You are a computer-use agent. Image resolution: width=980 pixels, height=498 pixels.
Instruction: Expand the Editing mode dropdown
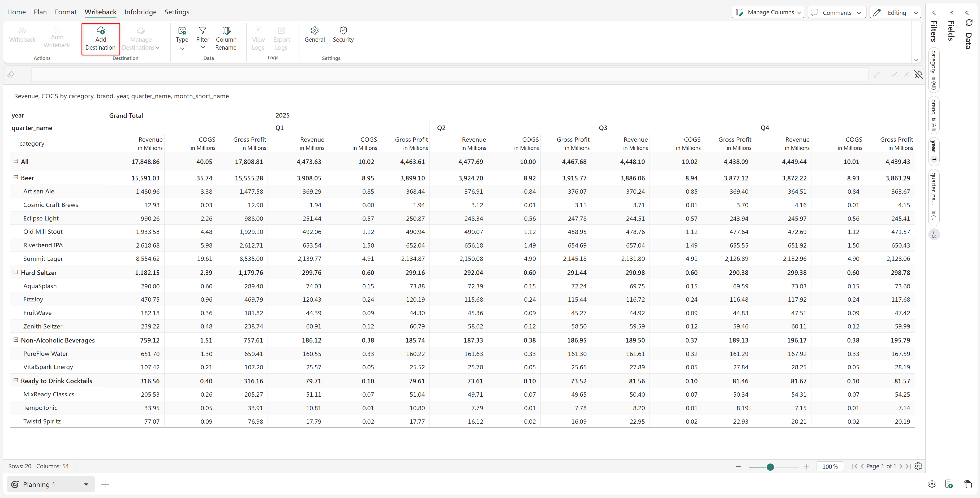[895, 12]
